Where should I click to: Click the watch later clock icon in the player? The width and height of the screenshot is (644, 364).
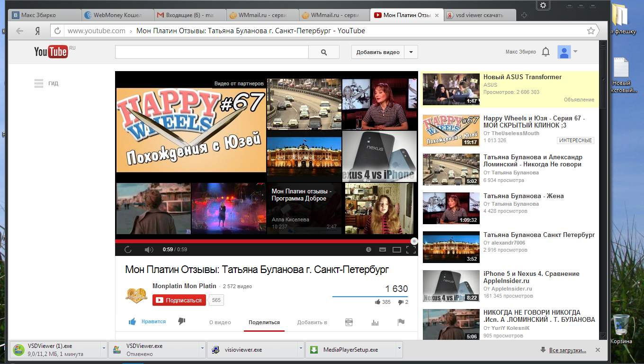[x=369, y=250]
